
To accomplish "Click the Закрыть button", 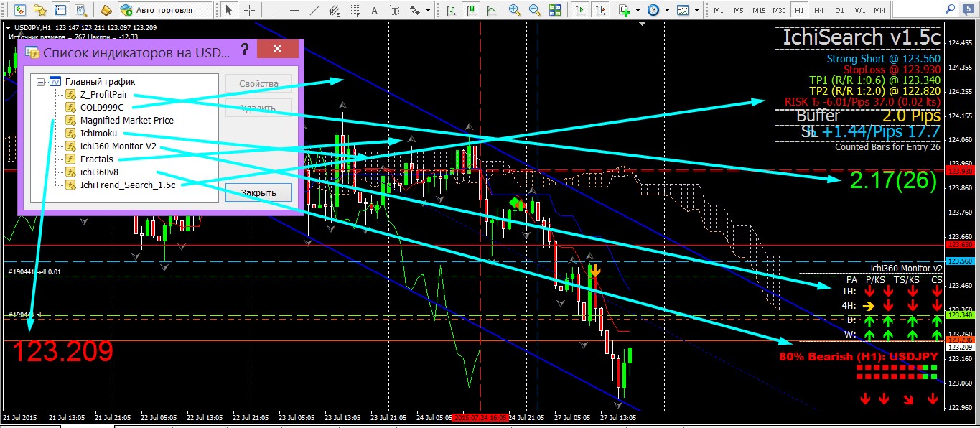I will pyautogui.click(x=258, y=192).
